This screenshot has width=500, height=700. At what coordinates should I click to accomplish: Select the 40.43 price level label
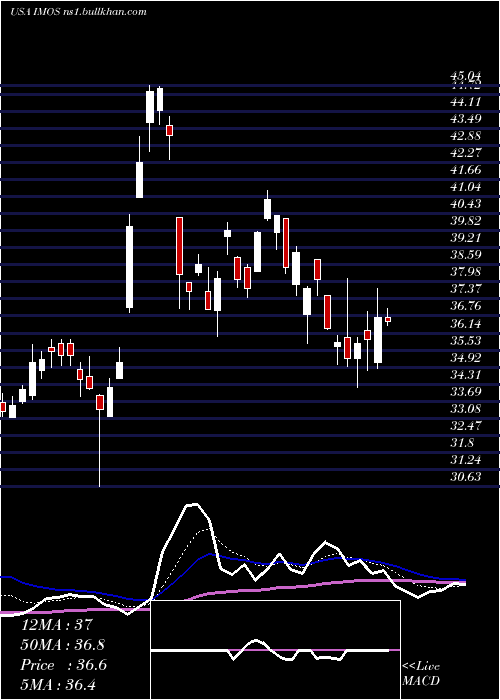click(465, 204)
